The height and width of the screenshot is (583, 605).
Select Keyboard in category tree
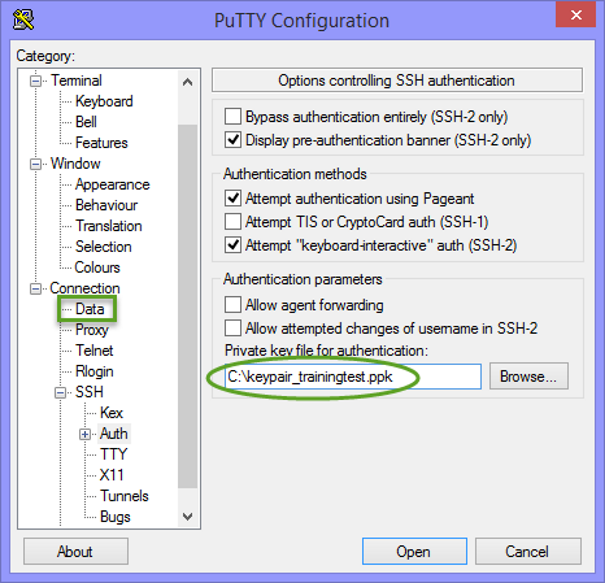104,101
